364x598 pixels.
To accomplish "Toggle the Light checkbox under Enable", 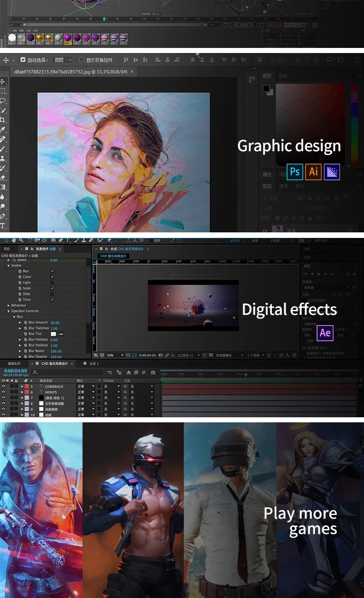I will point(52,283).
